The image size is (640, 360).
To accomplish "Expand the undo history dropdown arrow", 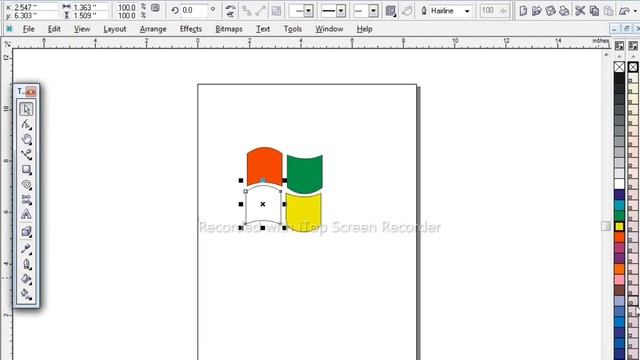I will pyautogui.click(x=636, y=11).
